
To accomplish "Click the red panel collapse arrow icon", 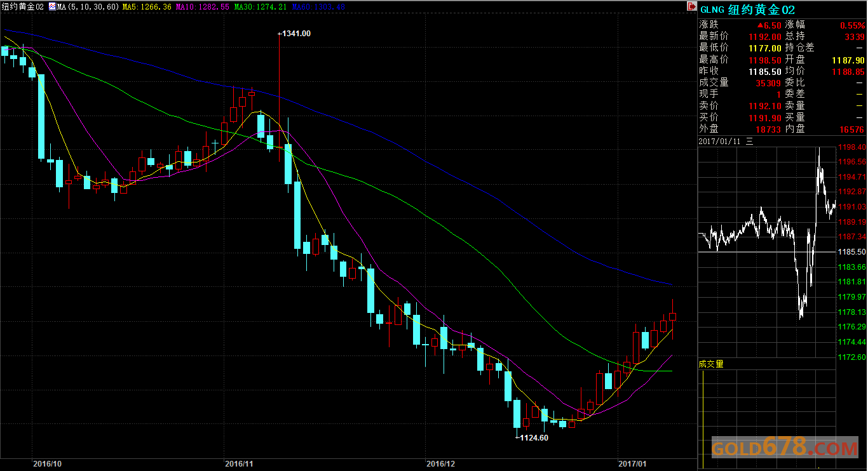I will 691,6.
